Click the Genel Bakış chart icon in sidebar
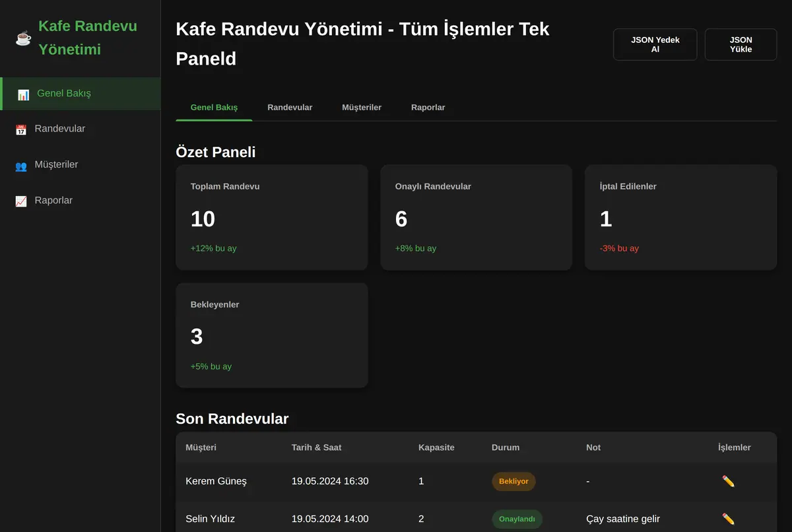792x532 pixels. 23,94
